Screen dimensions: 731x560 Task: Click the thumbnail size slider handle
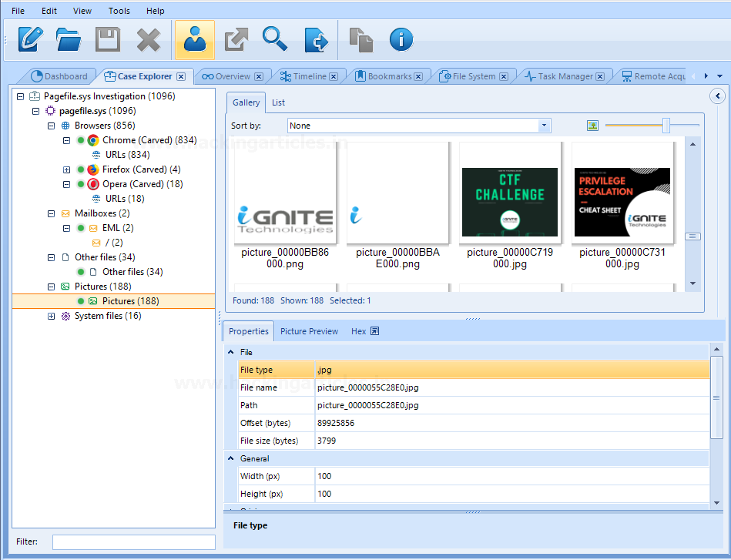(666, 125)
